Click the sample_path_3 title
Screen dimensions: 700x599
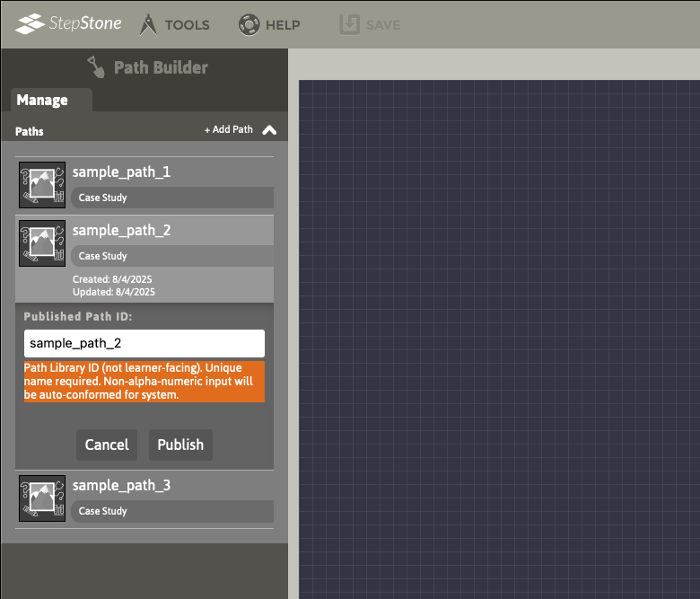[x=121, y=486]
